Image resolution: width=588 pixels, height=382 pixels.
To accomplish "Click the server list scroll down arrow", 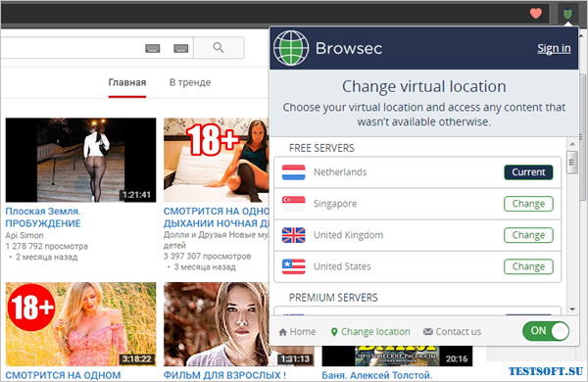I will click(x=572, y=310).
